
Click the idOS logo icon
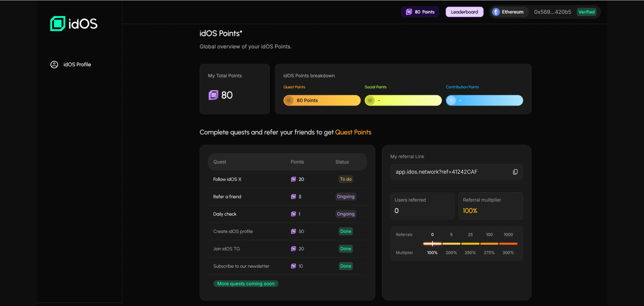pyautogui.click(x=58, y=24)
